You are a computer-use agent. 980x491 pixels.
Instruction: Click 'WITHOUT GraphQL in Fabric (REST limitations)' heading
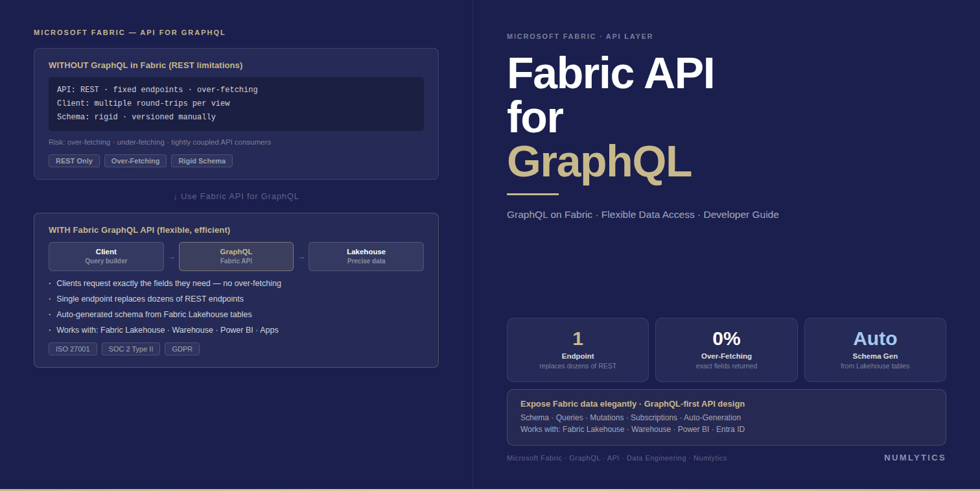[146, 66]
